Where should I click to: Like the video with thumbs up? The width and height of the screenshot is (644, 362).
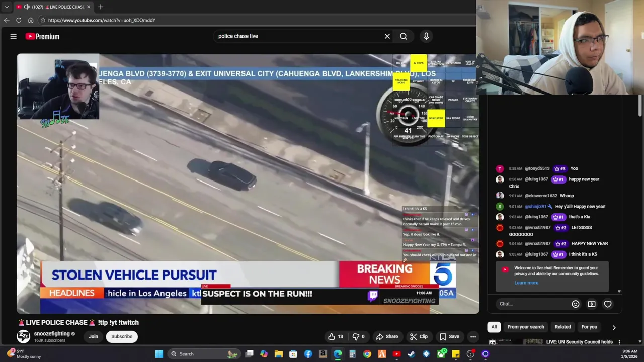(336, 337)
